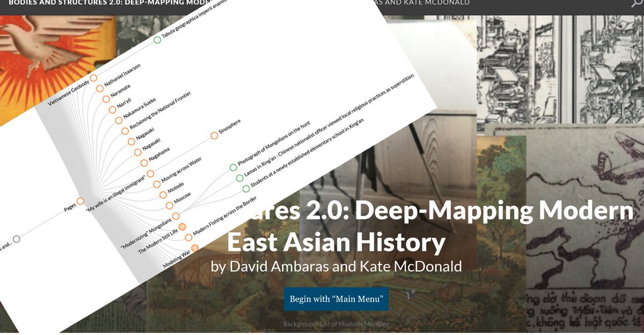The image size is (644, 335).
Task: Select green Photograph of Mongolians on the hunt node
Action: coord(233,167)
